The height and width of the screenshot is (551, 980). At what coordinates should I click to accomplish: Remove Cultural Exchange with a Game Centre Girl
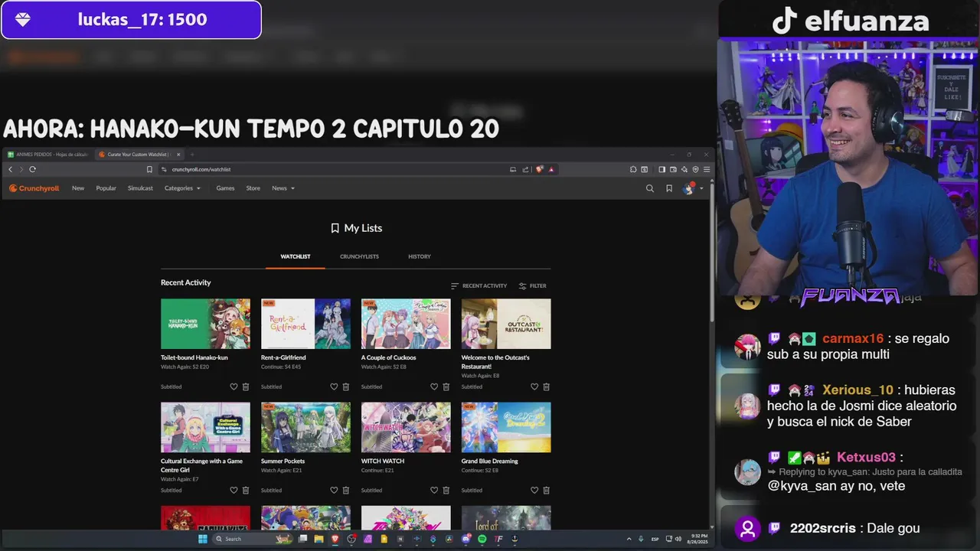(246, 490)
